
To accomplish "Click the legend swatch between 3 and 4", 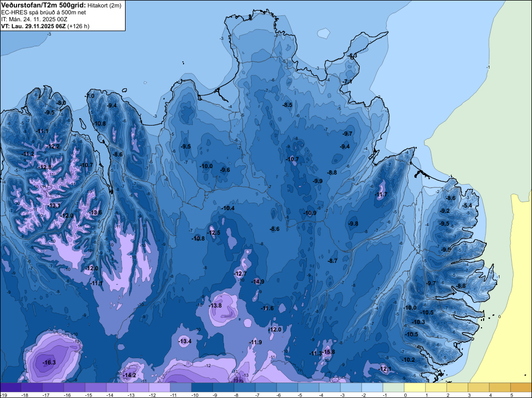I will [x=479, y=387].
